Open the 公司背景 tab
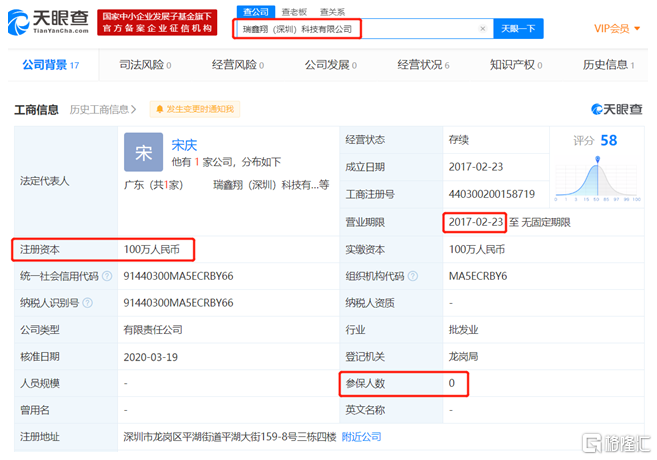The image size is (657, 460). coord(51,65)
